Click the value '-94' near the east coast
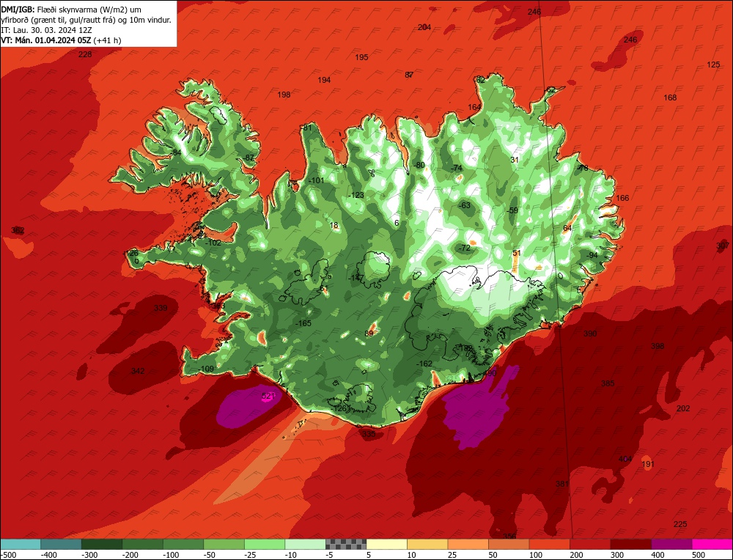Viewport: 733px width, 560px height. click(x=592, y=255)
